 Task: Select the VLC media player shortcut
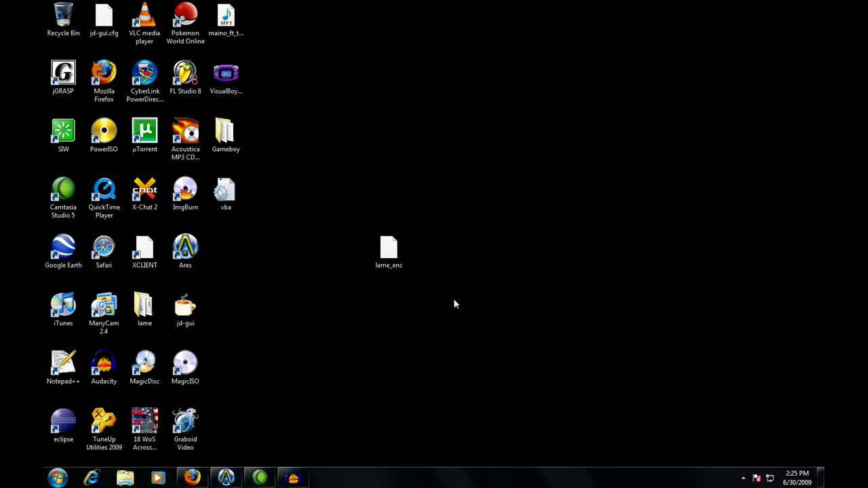144,24
